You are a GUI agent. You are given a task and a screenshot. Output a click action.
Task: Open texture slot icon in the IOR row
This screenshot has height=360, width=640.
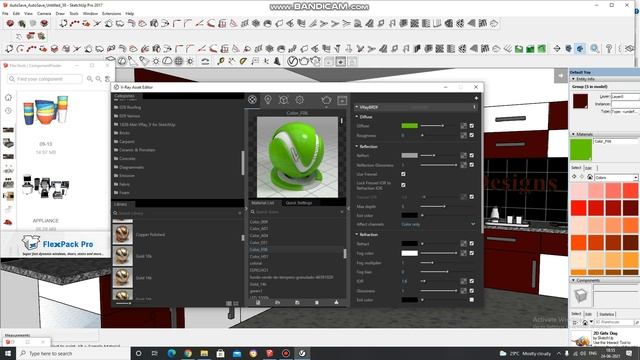click(463, 281)
